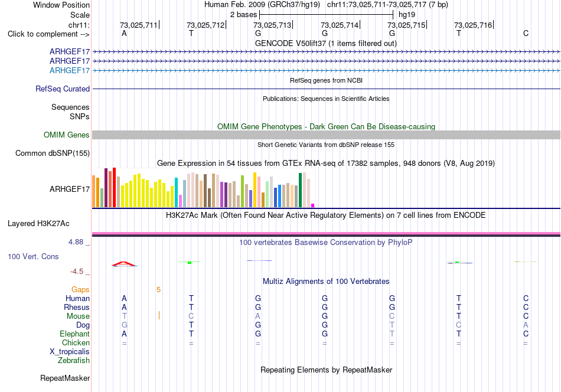Click the Sequences track label
Viewport: 561px width, 392px height.
point(70,107)
